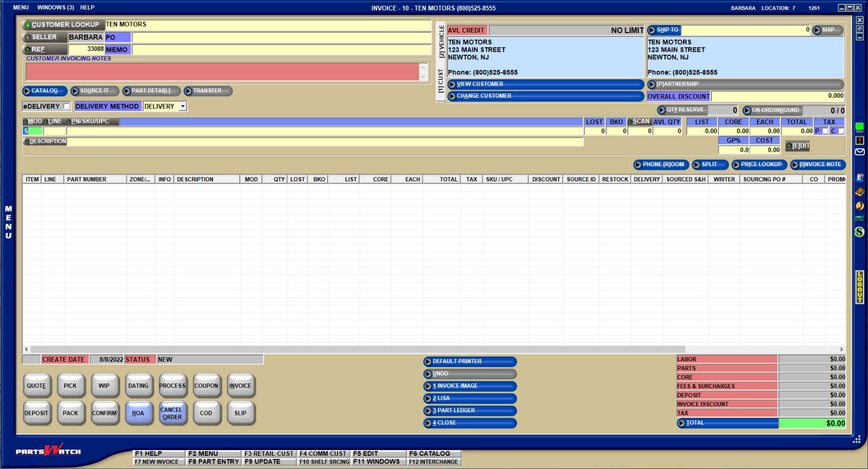Open the envelope mail icon
Image resolution: width=868 pixels, height=469 pixels.
pyautogui.click(x=860, y=152)
